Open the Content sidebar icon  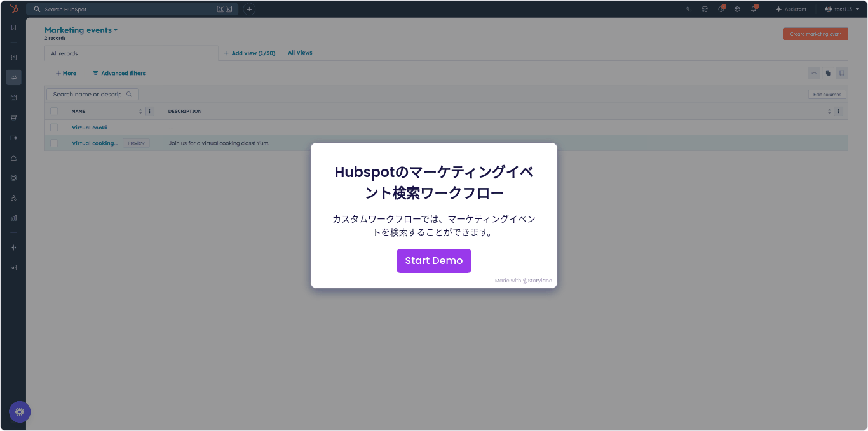pos(13,97)
